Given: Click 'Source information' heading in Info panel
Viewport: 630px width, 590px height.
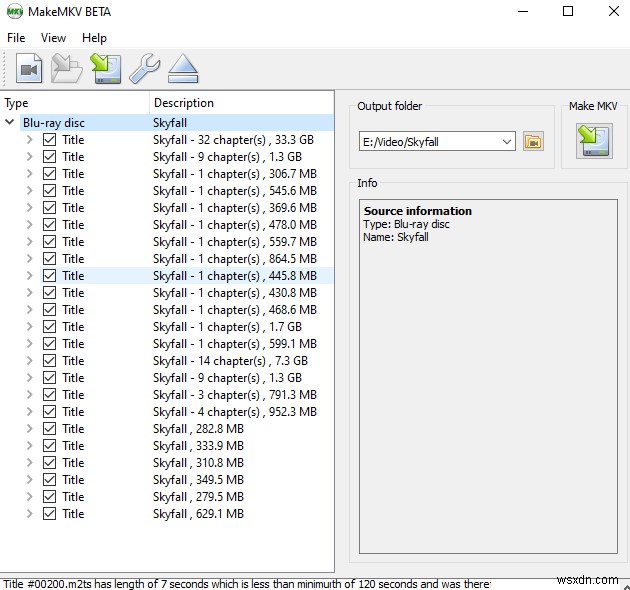Looking at the screenshot, I should click(417, 211).
